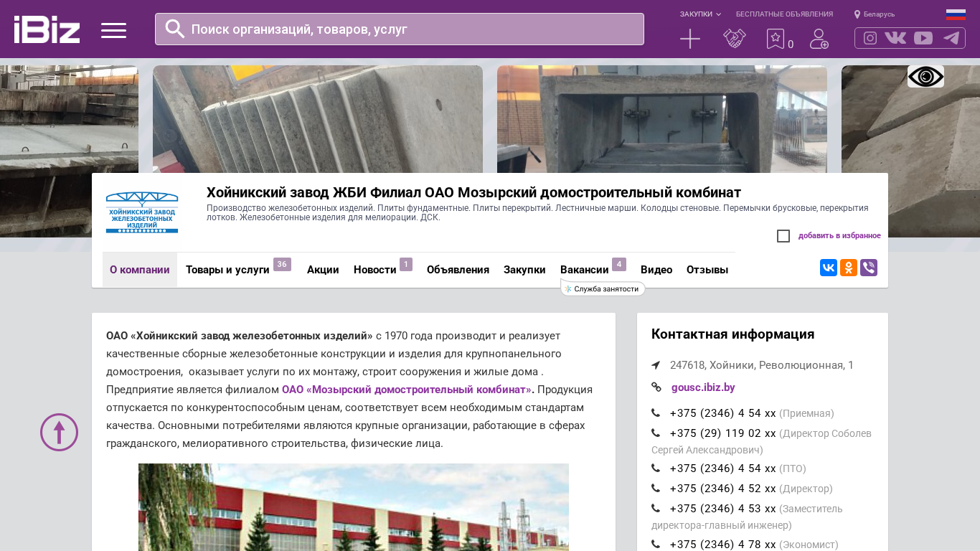Click the 'Контактная информация' heading
The width and height of the screenshot is (980, 551).
(x=733, y=334)
